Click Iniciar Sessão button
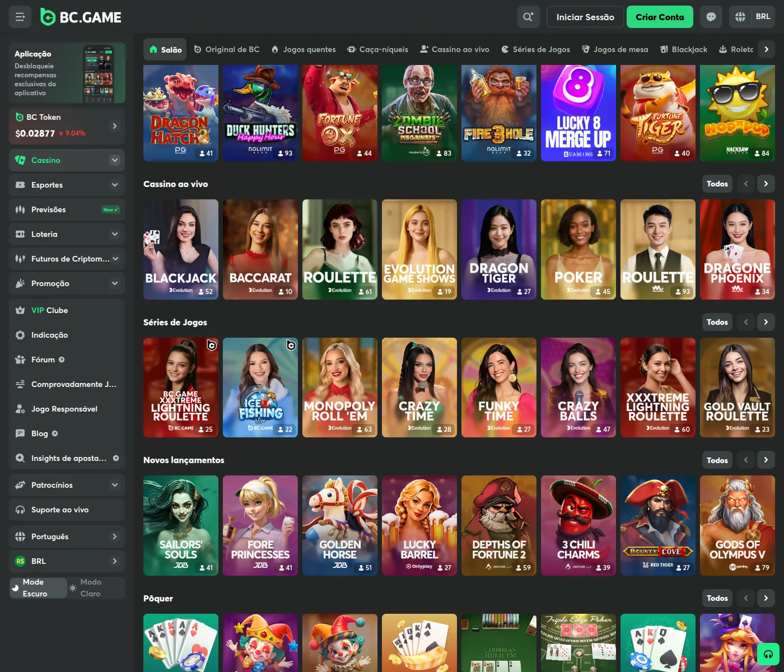 [x=585, y=17]
